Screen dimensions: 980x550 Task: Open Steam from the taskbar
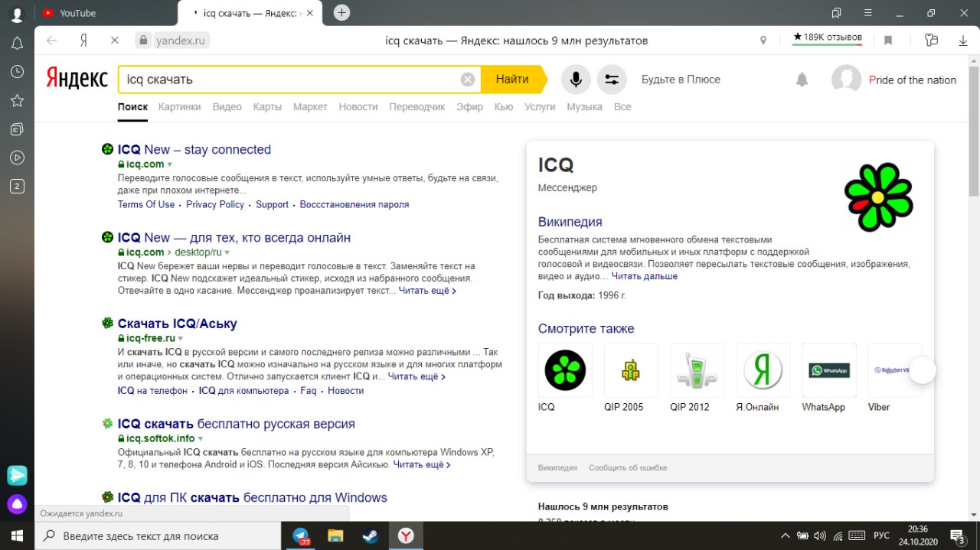pos(371,535)
